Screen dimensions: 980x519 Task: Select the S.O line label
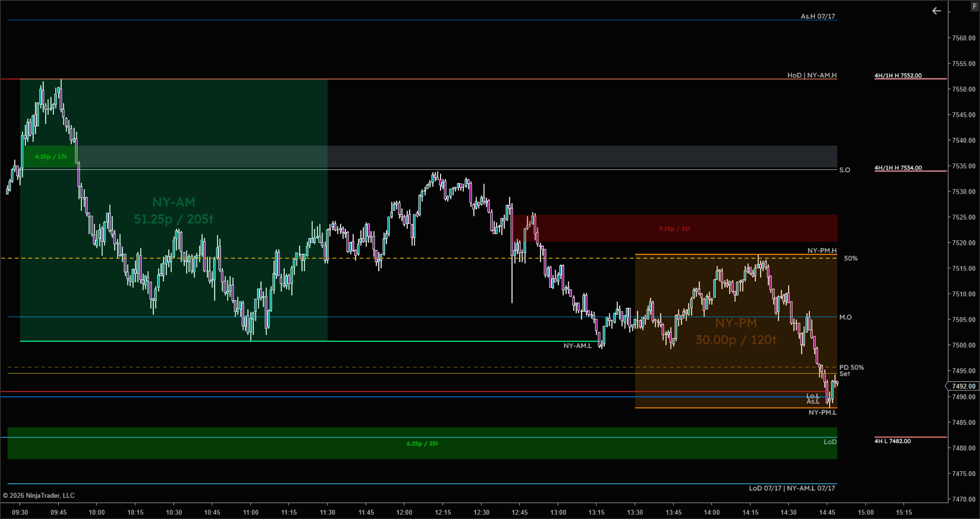coord(844,170)
